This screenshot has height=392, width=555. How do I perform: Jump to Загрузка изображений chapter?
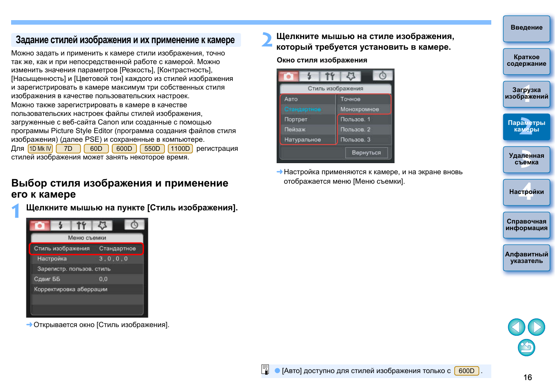pyautogui.click(x=527, y=94)
